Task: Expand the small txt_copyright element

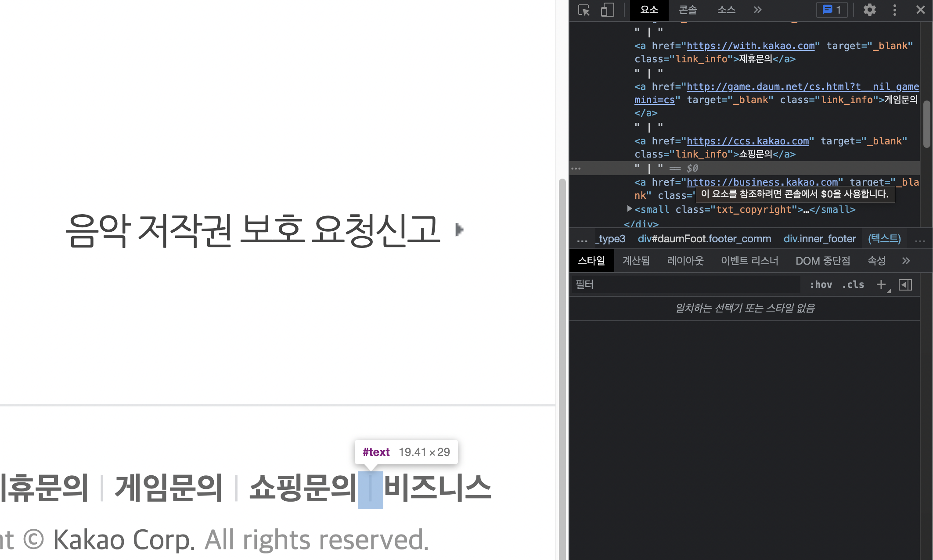Action: pos(630,209)
